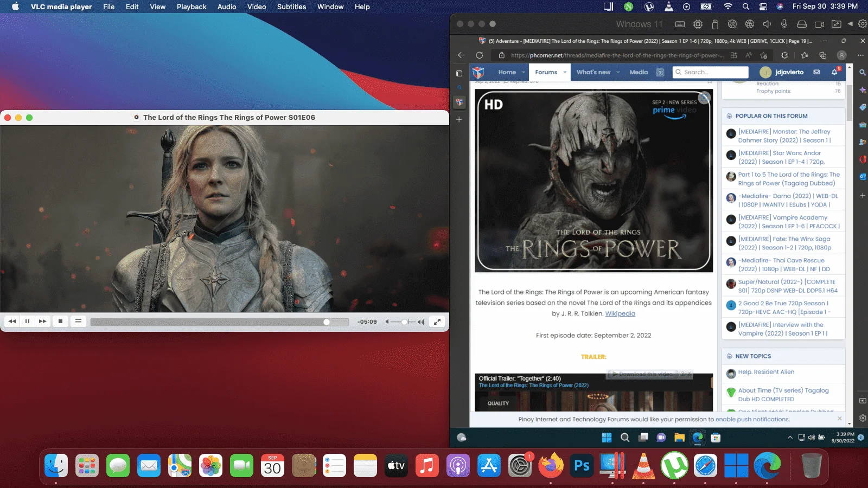Click Parallels network globe icon
This screenshot has width=868, height=488.
pos(750,24)
